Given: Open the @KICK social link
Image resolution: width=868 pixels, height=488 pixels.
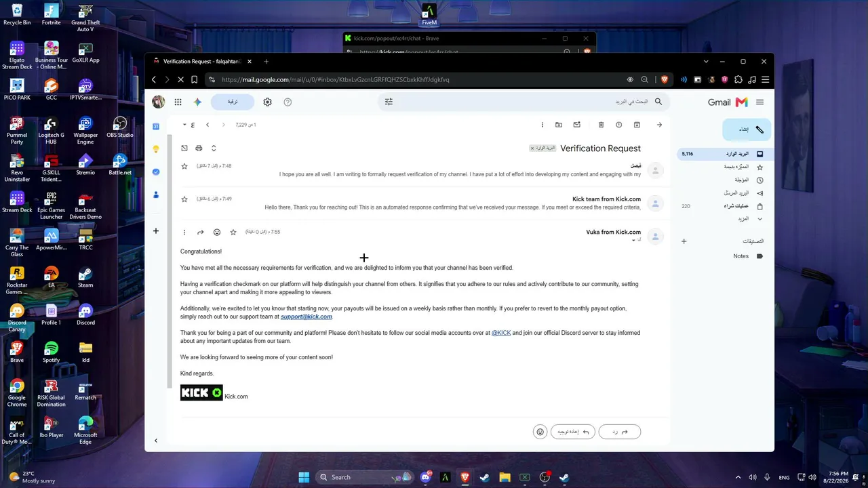Looking at the screenshot, I should (x=501, y=333).
